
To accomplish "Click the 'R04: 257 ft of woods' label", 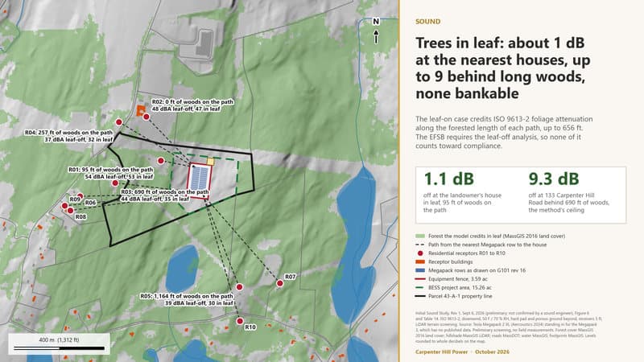I will click(x=68, y=133).
